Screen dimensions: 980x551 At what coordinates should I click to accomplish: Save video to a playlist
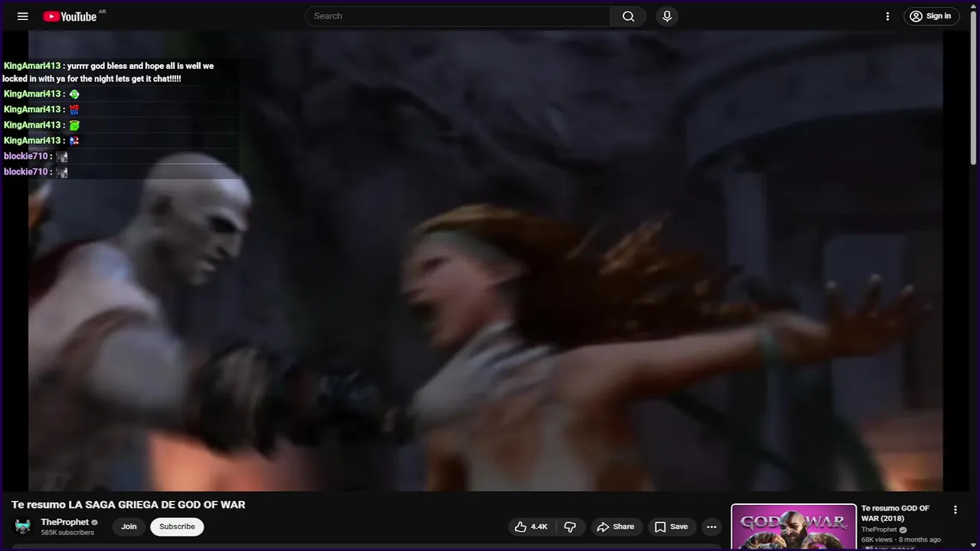[x=671, y=527]
